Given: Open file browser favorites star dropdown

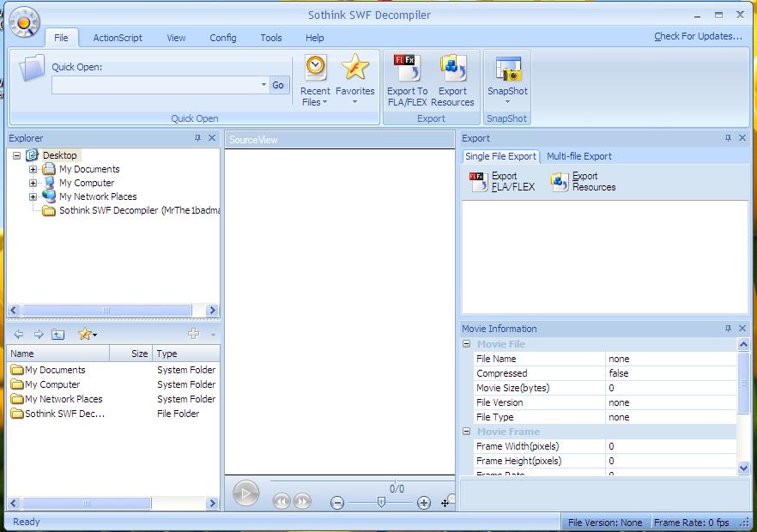Looking at the screenshot, I should pos(88,334).
